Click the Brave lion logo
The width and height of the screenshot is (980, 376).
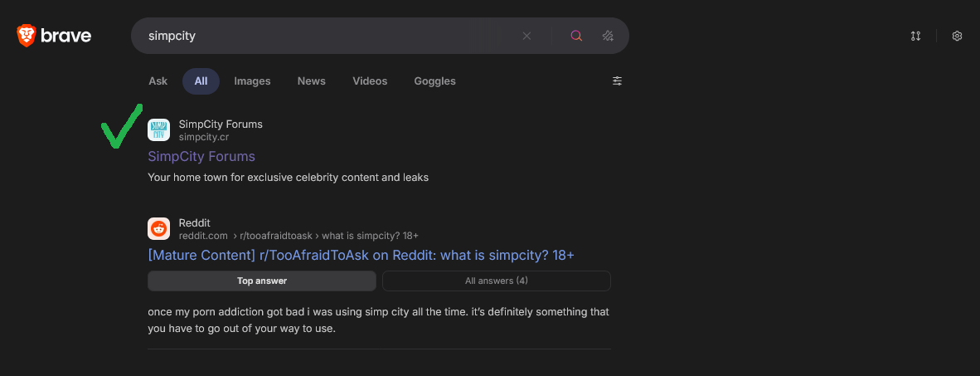27,36
